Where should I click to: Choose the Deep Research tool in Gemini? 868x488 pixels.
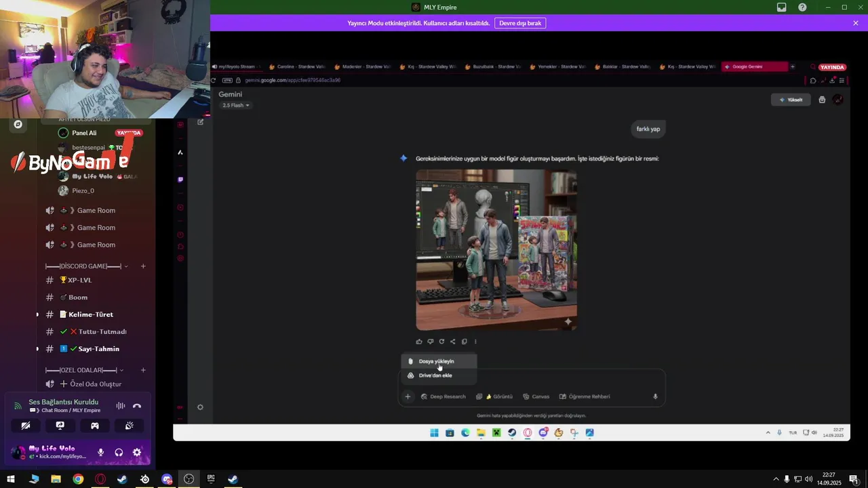tap(443, 396)
